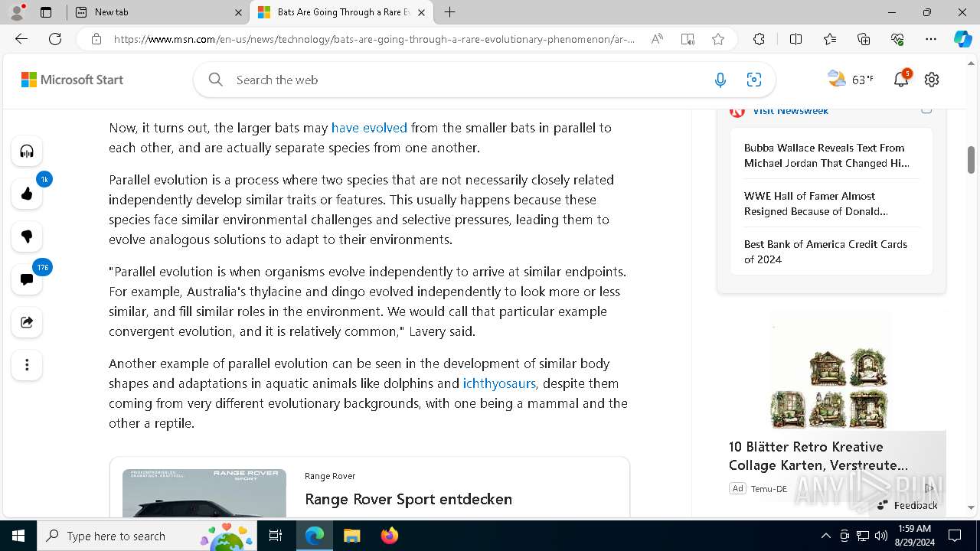
Task: Launch Firefox from taskbar
Action: tap(389, 536)
